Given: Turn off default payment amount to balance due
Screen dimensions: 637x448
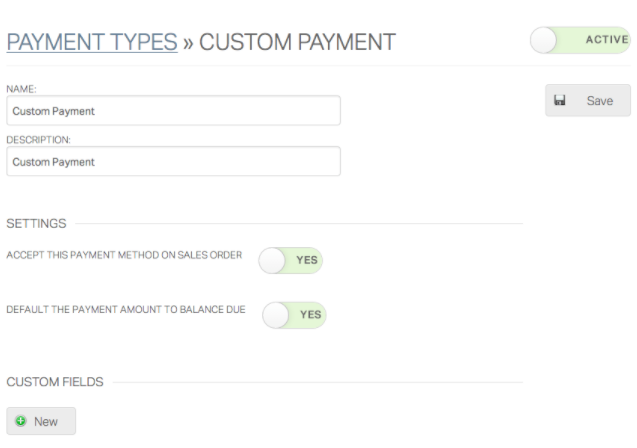Looking at the screenshot, I should click(294, 315).
